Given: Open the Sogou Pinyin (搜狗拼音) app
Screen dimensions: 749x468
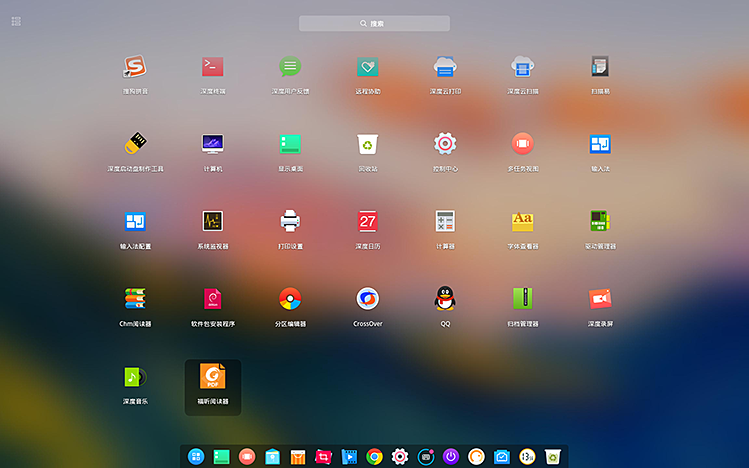Looking at the screenshot, I should (135, 67).
